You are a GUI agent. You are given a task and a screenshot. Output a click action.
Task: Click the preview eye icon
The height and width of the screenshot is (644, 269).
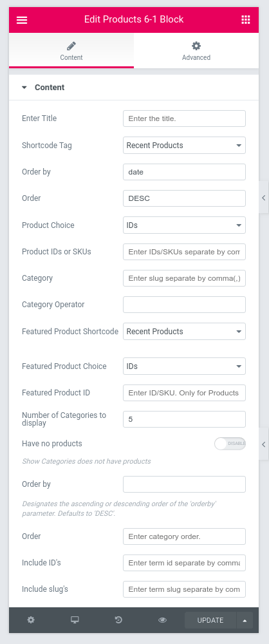click(x=163, y=620)
